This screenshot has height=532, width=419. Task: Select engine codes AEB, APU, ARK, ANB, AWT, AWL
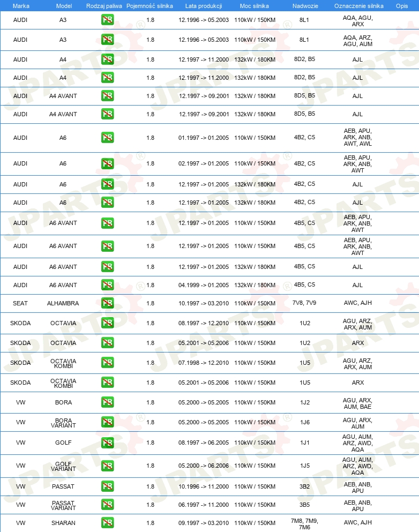pyautogui.click(x=357, y=137)
